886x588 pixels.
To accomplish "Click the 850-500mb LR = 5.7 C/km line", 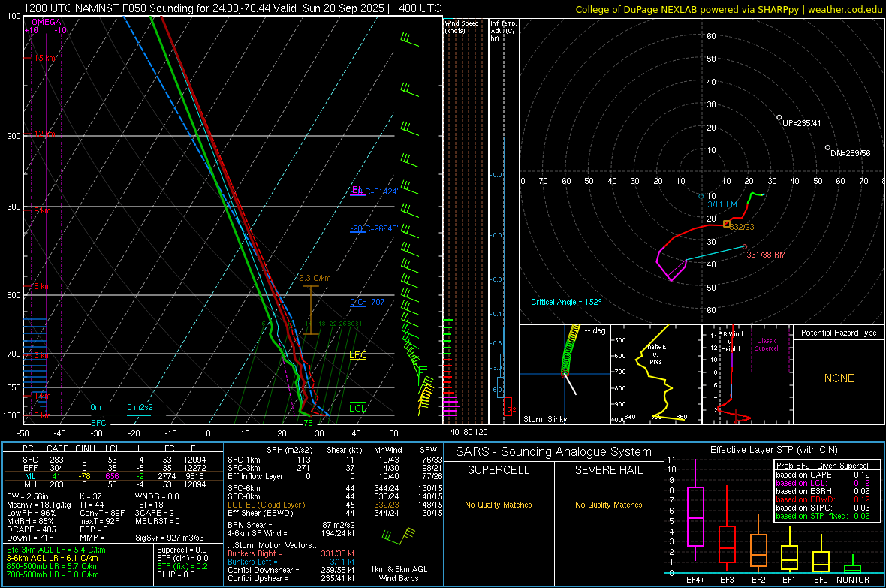I will tap(53, 566).
